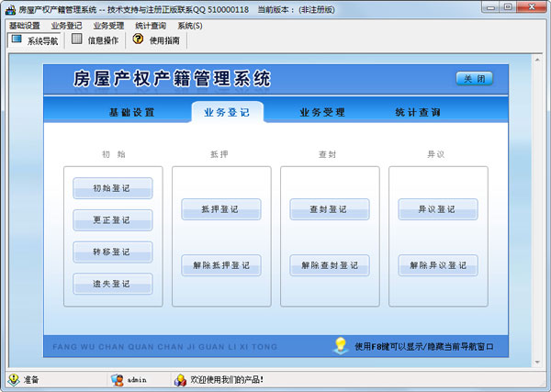Click the scrollbar down arrow
This screenshot has height=392, width=551.
(537, 362)
